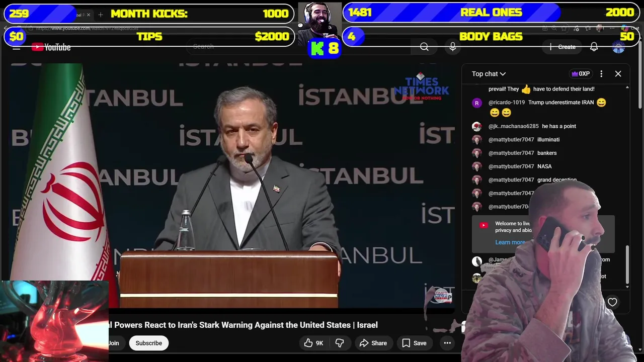Viewport: 644px width, 362px height.
Task: Open the 0XP crown badge
Action: (x=581, y=74)
